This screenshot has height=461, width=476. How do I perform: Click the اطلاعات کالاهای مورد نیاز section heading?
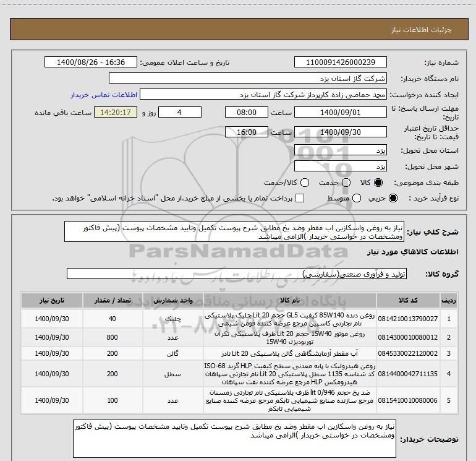pyautogui.click(x=413, y=252)
